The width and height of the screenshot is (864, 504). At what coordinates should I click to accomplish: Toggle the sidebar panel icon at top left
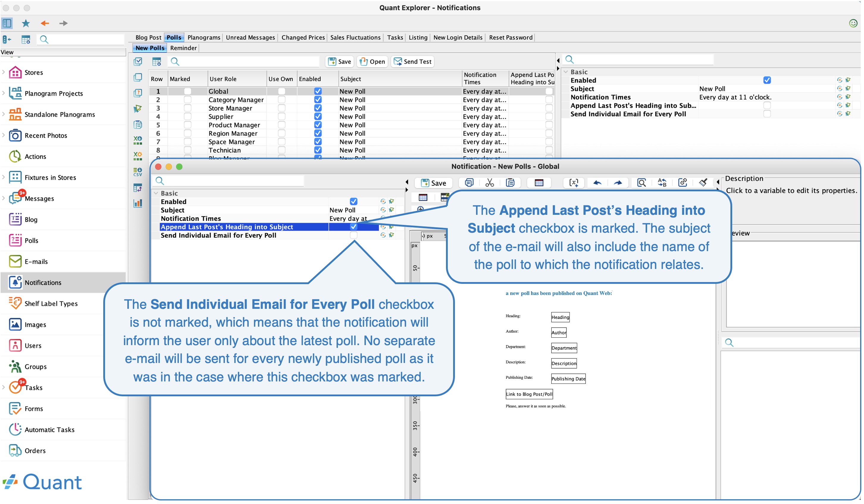pos(7,23)
